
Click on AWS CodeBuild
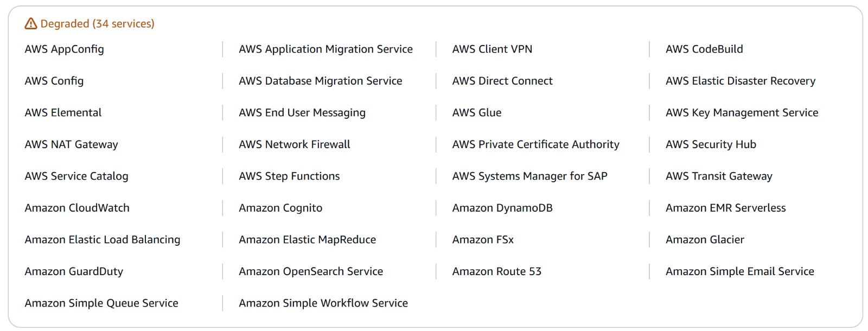[704, 49]
